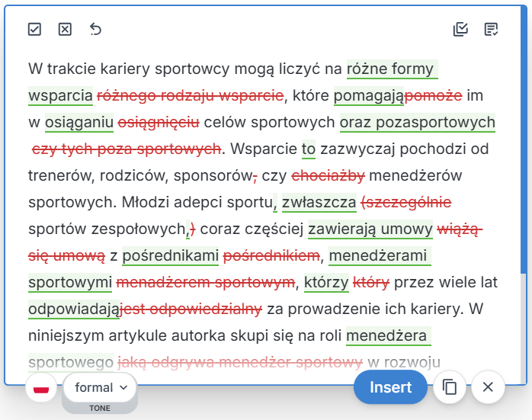Click the green suggestion "oraz pozasportowych"

(417, 123)
